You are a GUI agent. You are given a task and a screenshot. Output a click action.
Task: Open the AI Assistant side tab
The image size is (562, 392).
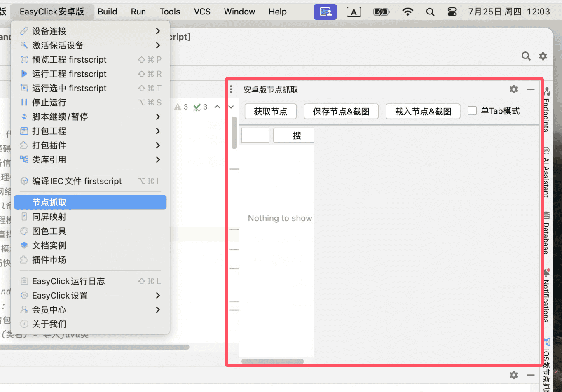(x=546, y=173)
